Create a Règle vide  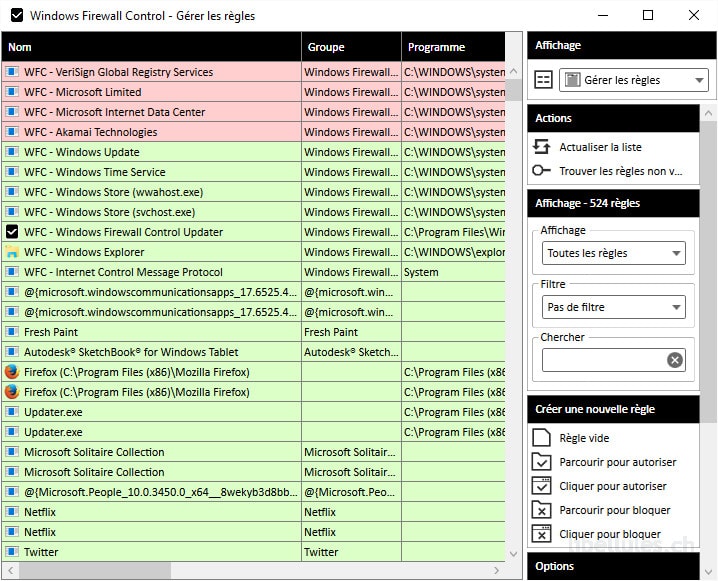point(584,438)
